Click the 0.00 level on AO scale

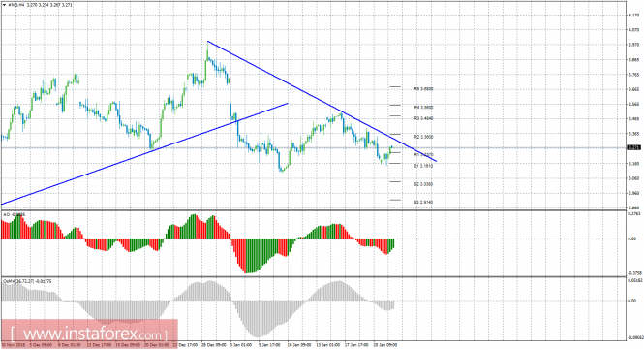click(x=633, y=239)
